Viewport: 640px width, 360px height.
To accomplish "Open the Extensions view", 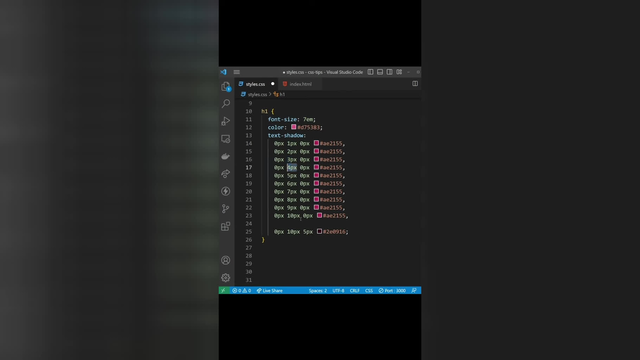I will [226, 227].
